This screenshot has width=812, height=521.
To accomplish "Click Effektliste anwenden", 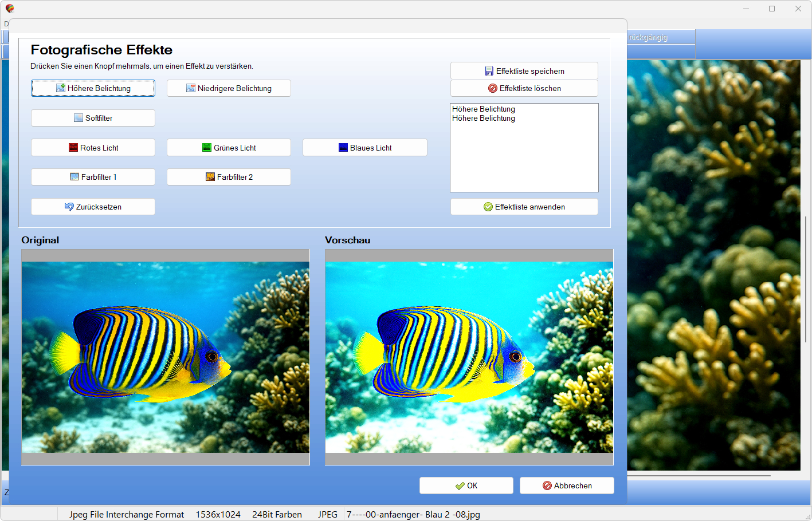I will tap(524, 207).
